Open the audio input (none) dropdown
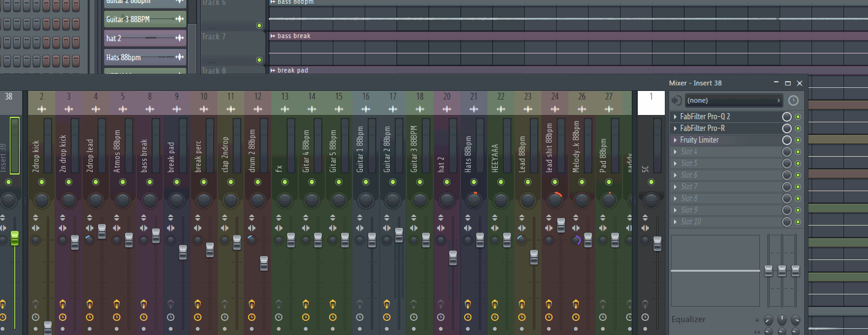The image size is (868, 335). (734, 100)
